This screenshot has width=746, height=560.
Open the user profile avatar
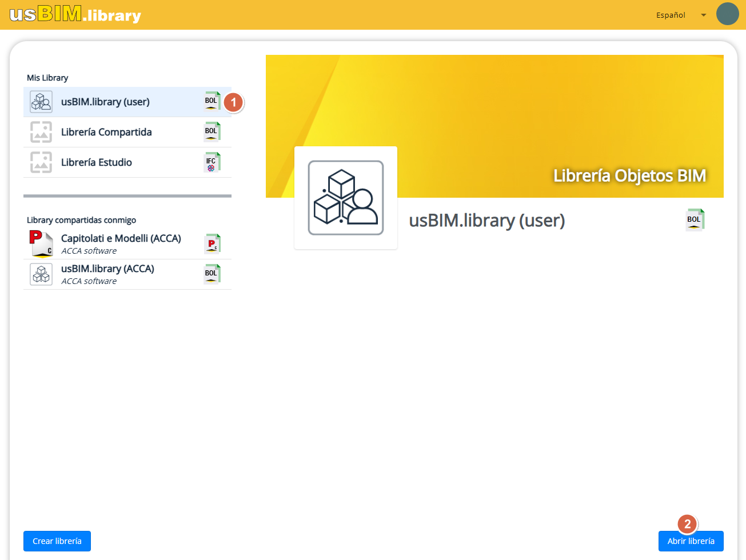click(727, 14)
